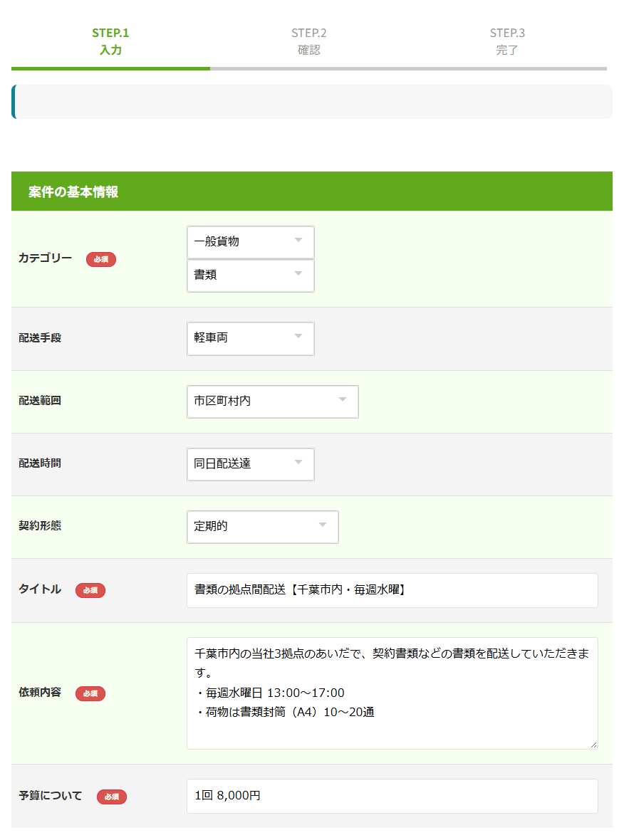Click the 配送範囲 field label
Image resolution: width=624 pixels, height=840 pixels.
click(40, 401)
